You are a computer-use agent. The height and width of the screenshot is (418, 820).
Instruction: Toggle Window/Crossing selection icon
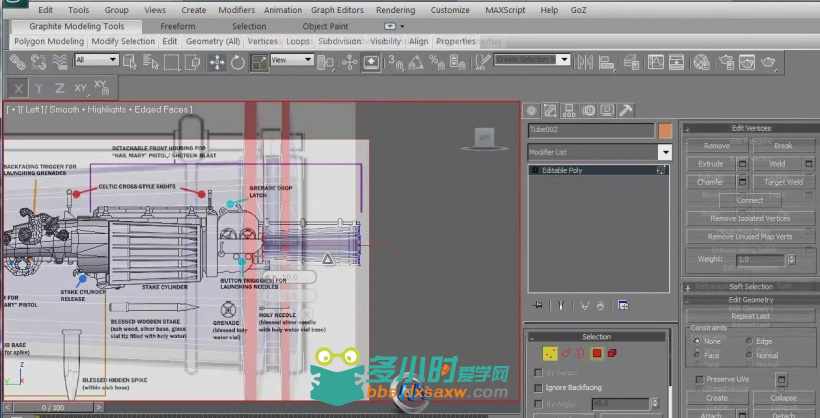[x=193, y=63]
